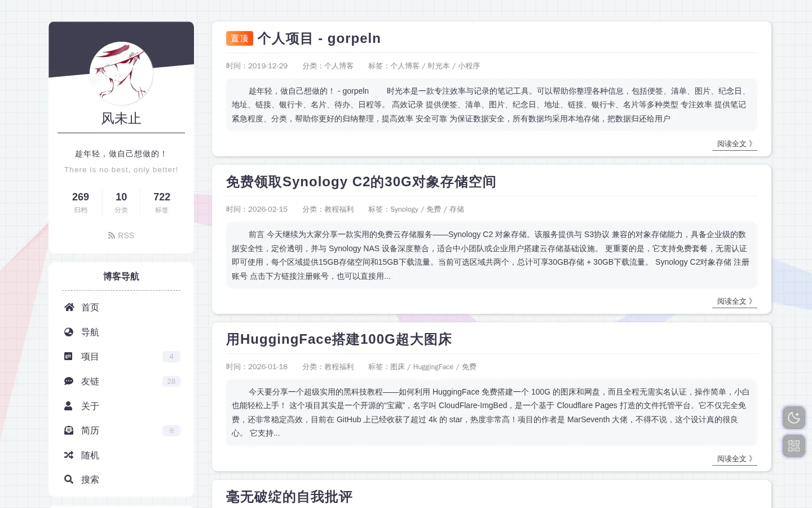Open post 免费领取Synology C2的30G对象存储空间
Image resolution: width=812 pixels, height=508 pixels.
point(361,182)
